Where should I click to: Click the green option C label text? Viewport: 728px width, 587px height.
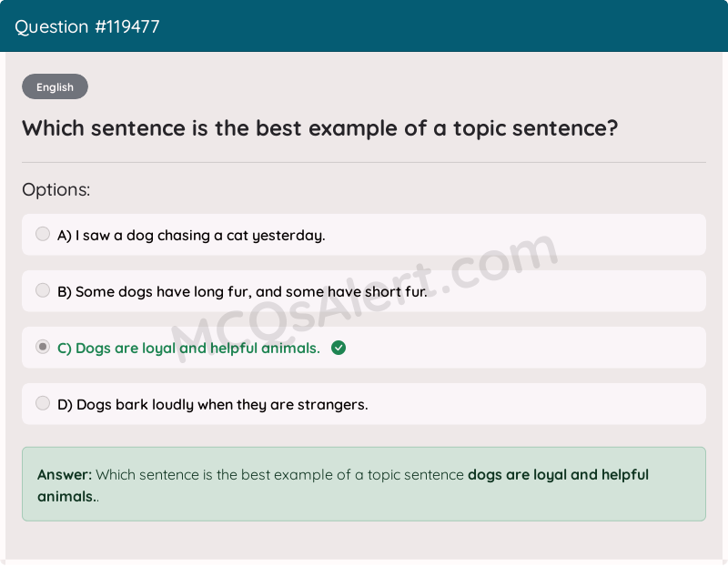[188, 348]
